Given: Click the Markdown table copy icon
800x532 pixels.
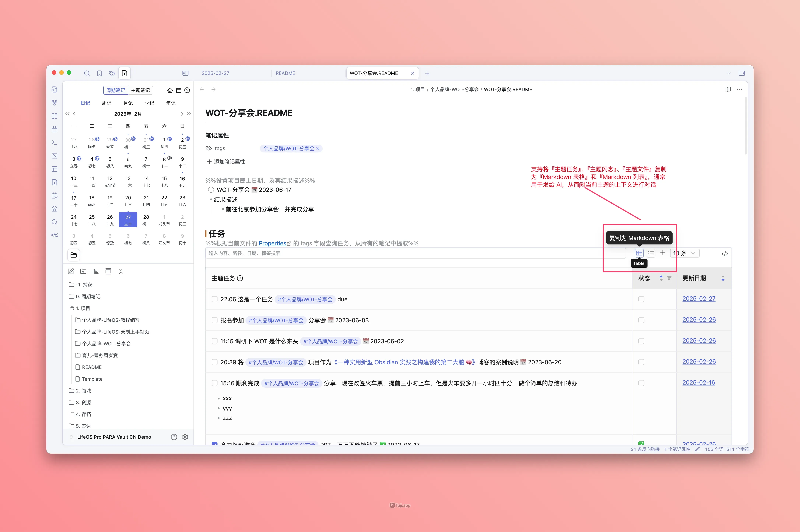Looking at the screenshot, I should [639, 253].
